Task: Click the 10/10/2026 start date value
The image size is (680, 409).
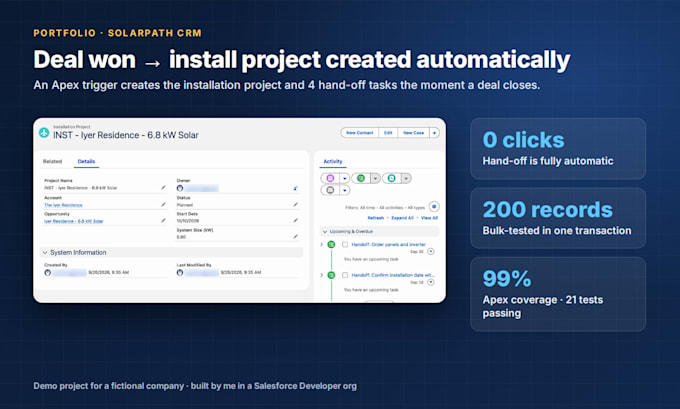Action: (x=188, y=221)
